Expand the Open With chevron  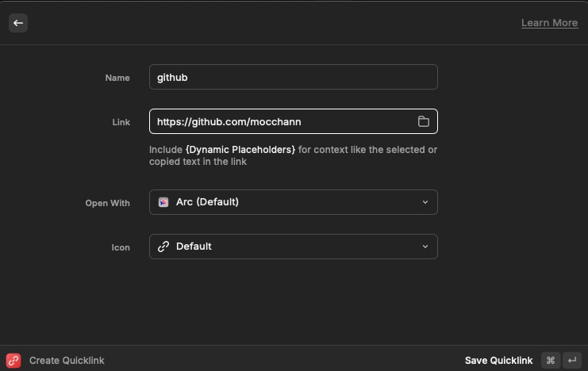425,202
